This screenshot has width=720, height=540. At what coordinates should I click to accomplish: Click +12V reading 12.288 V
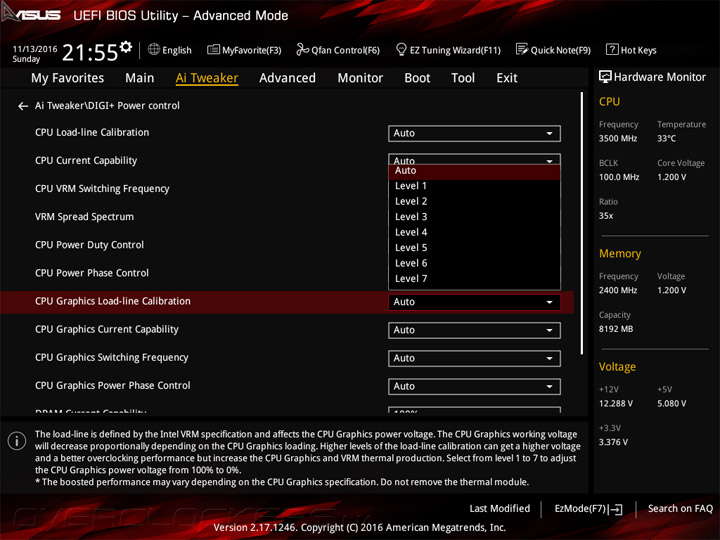pyautogui.click(x=616, y=403)
